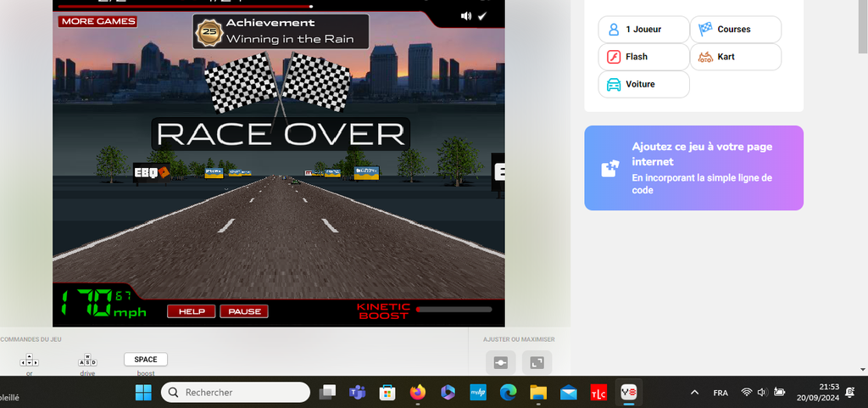Open the Flash games tag
Viewport: 868px width, 408px height.
pos(643,57)
